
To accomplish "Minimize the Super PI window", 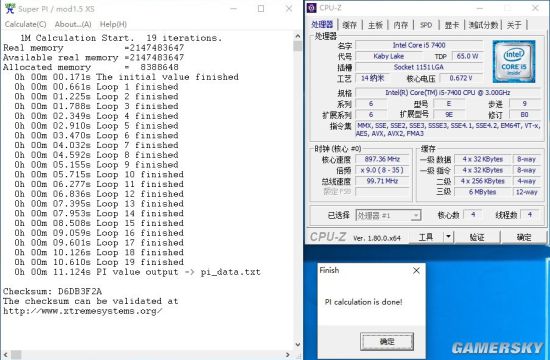I will pyautogui.click(x=234, y=8).
